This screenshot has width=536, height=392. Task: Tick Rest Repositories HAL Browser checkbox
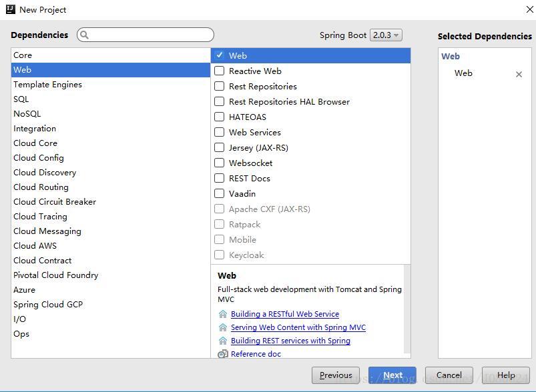click(219, 101)
